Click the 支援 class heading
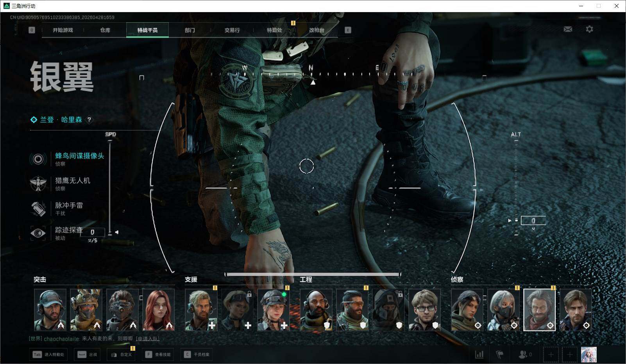626x364 pixels. tap(191, 280)
